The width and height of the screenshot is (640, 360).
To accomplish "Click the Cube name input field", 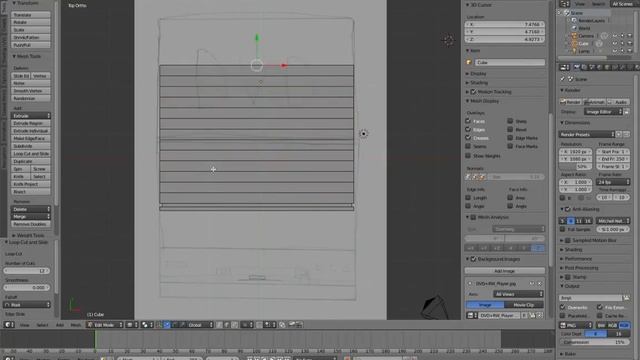I will coord(510,62).
